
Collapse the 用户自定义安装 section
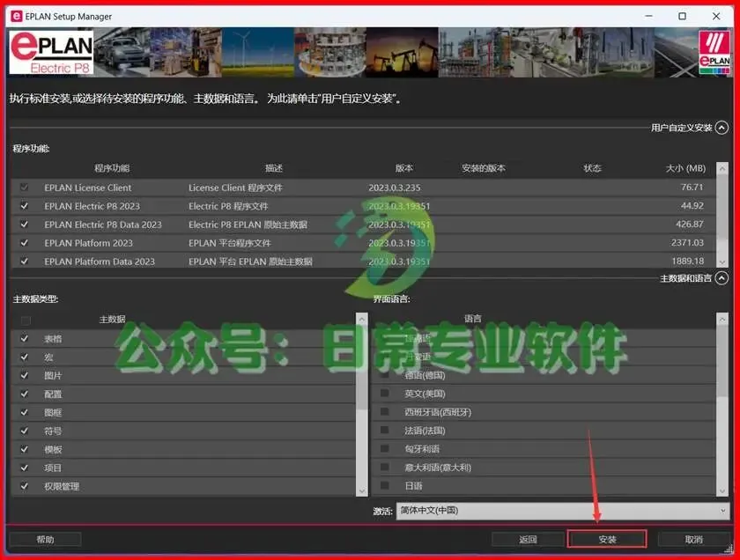coord(721,128)
